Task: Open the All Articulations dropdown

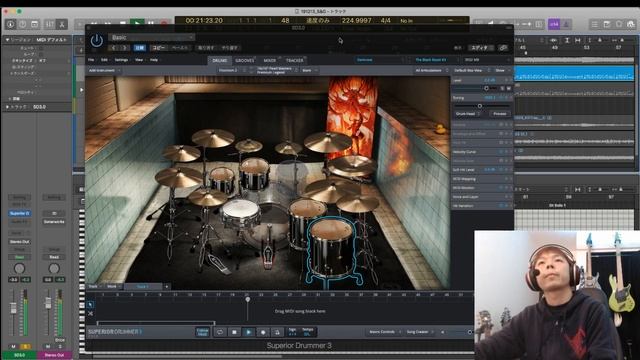Action: pos(431,71)
